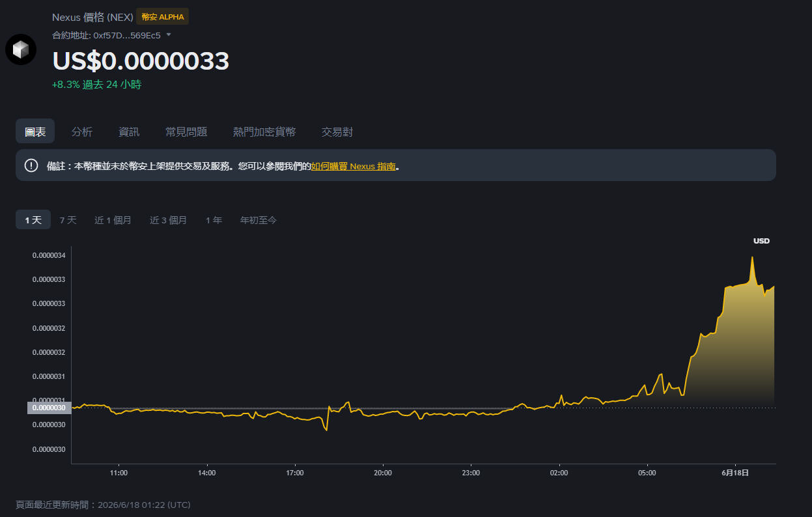Click the 11:00 x-axis label
This screenshot has width=812, height=517.
119,473
